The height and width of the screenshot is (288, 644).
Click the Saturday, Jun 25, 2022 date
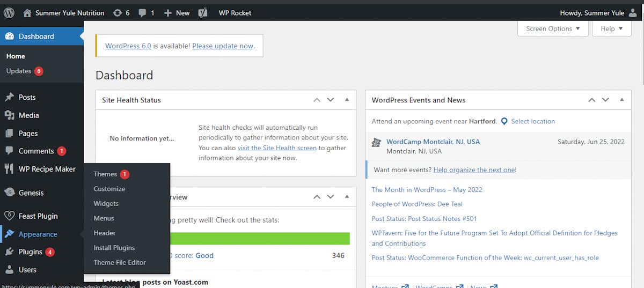(x=591, y=142)
